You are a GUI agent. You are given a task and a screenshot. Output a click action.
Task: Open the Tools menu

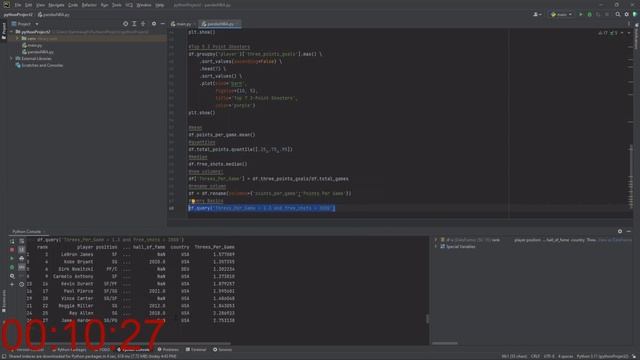[117, 5]
